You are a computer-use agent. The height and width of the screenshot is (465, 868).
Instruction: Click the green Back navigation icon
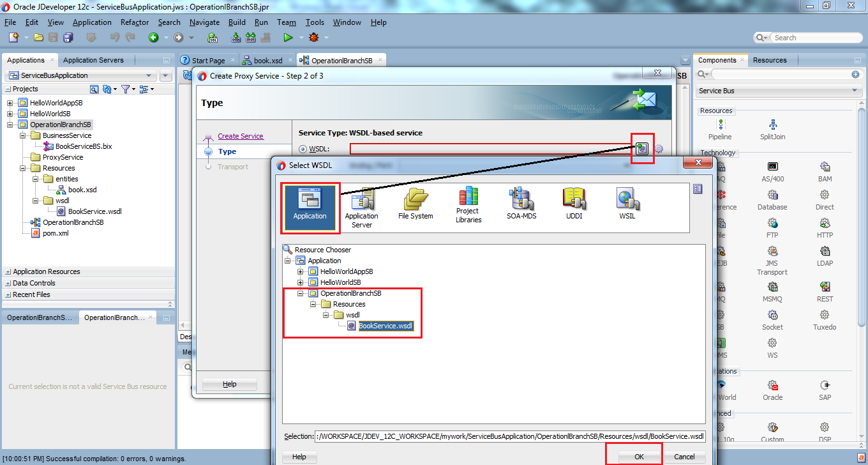click(x=153, y=38)
